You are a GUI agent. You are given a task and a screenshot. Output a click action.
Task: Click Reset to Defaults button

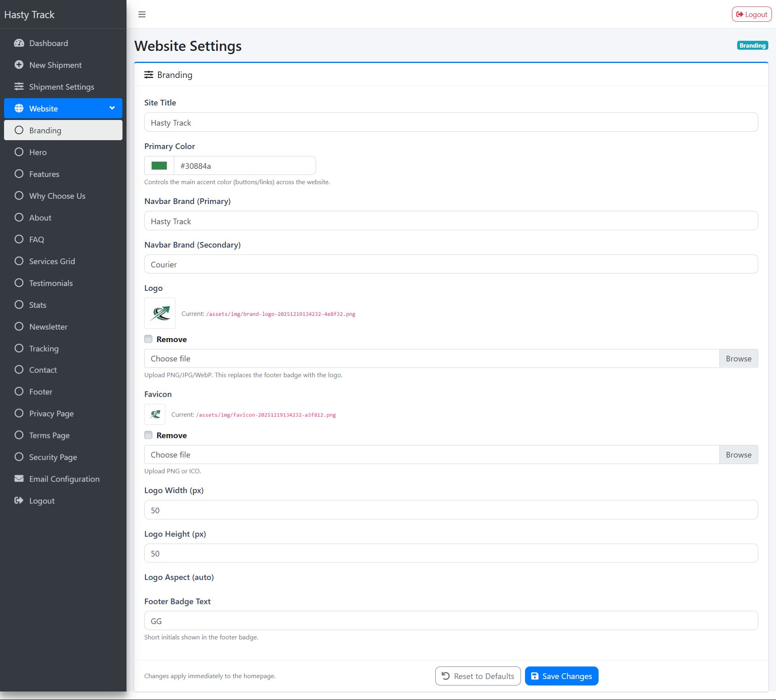pos(478,676)
